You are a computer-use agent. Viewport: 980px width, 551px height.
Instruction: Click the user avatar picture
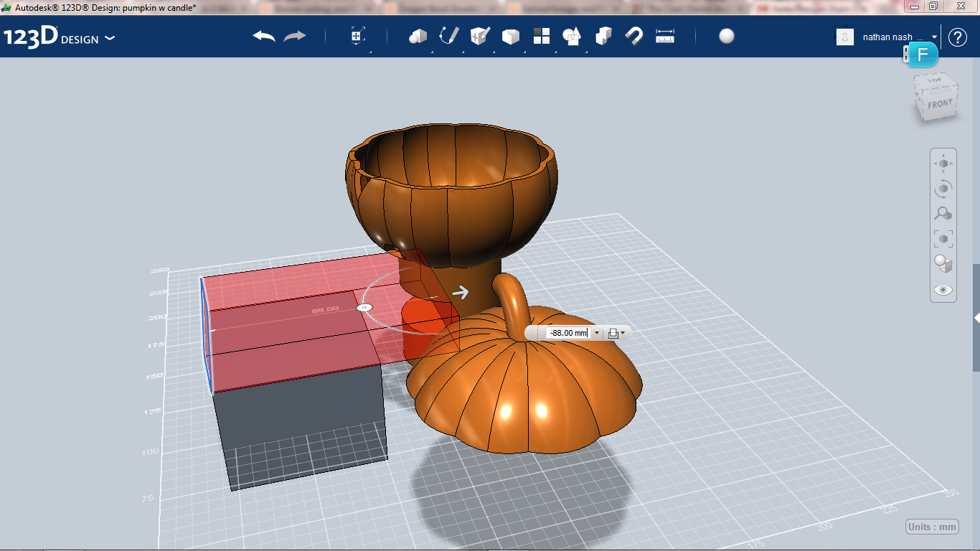[x=845, y=37]
